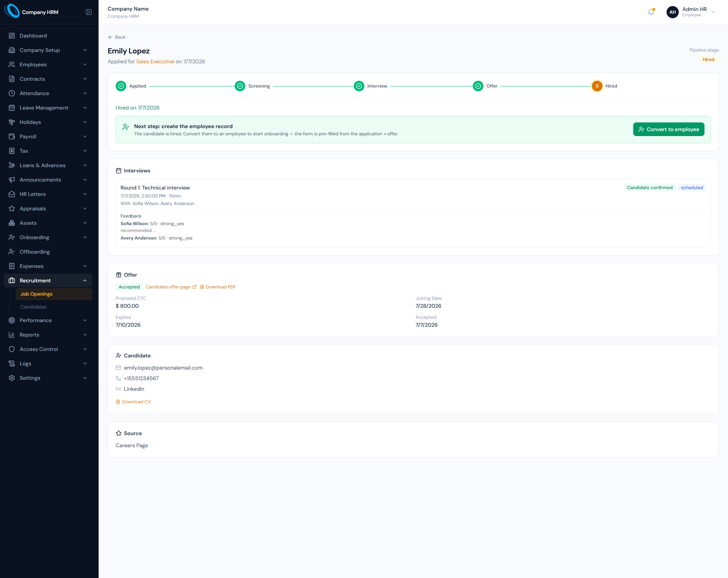Open the notifications bell

pyautogui.click(x=651, y=12)
